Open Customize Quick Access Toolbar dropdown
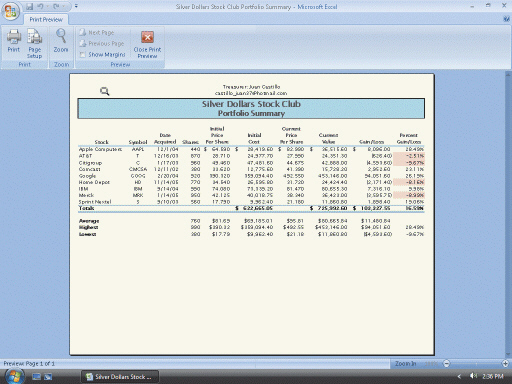The width and height of the screenshot is (512, 384). [x=76, y=6]
